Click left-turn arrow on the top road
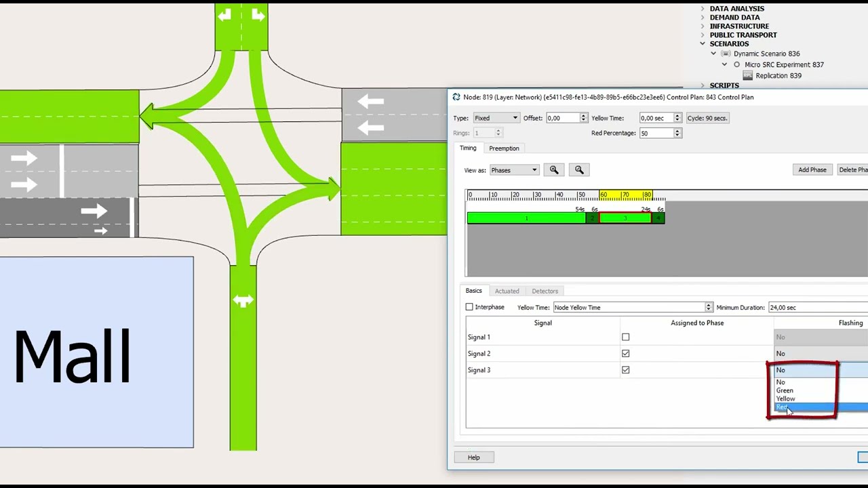This screenshot has height=488, width=868. click(x=225, y=14)
